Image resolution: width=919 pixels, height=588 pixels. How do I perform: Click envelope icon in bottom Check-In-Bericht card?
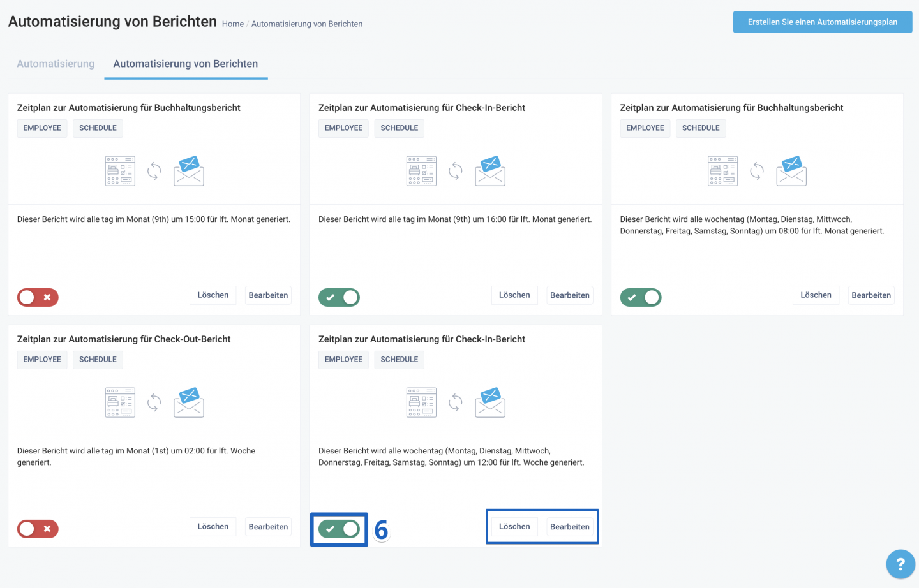coord(490,402)
